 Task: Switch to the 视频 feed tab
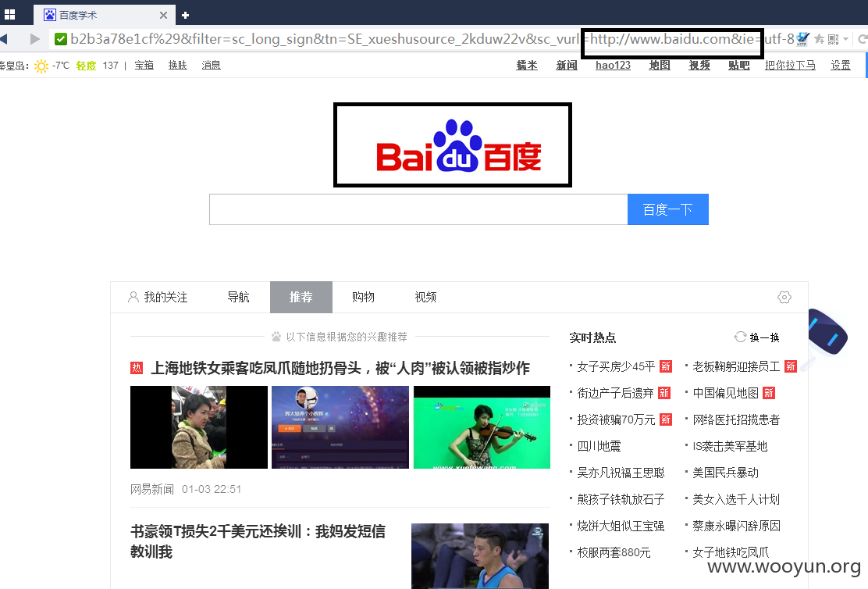pos(425,297)
